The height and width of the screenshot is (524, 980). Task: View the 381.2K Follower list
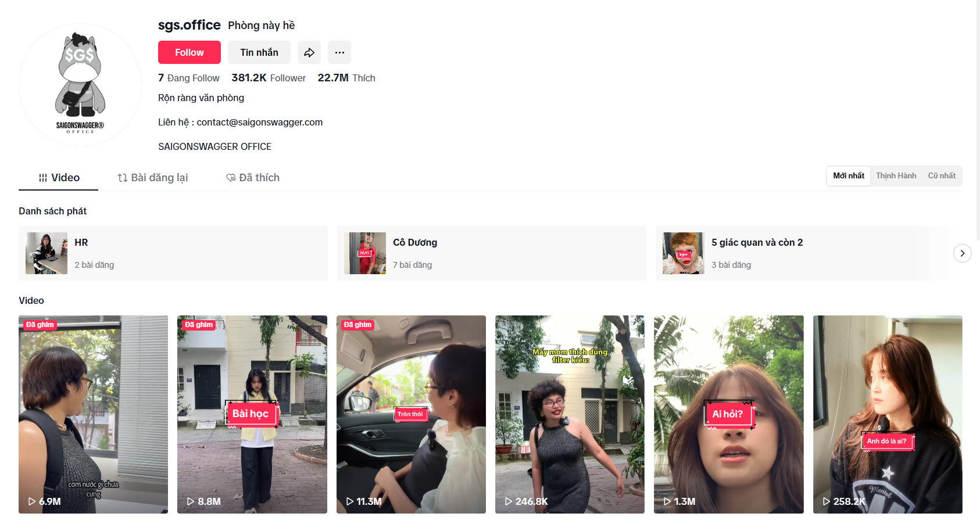(269, 78)
